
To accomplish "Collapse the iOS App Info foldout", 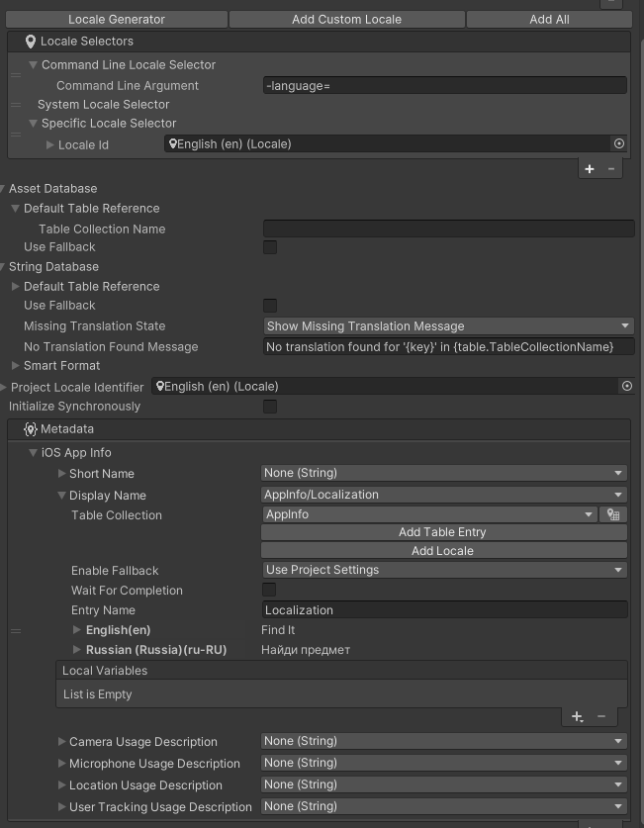I will click(33, 453).
